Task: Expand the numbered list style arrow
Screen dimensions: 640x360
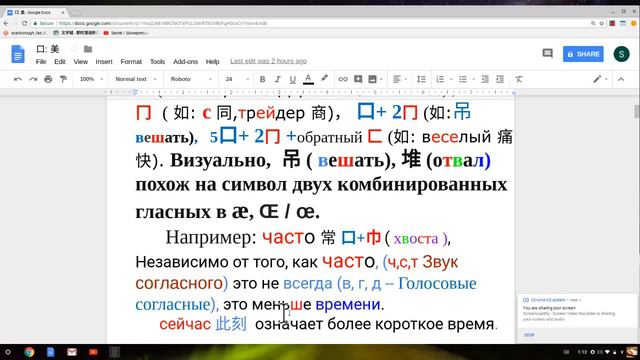Action: point(451,80)
